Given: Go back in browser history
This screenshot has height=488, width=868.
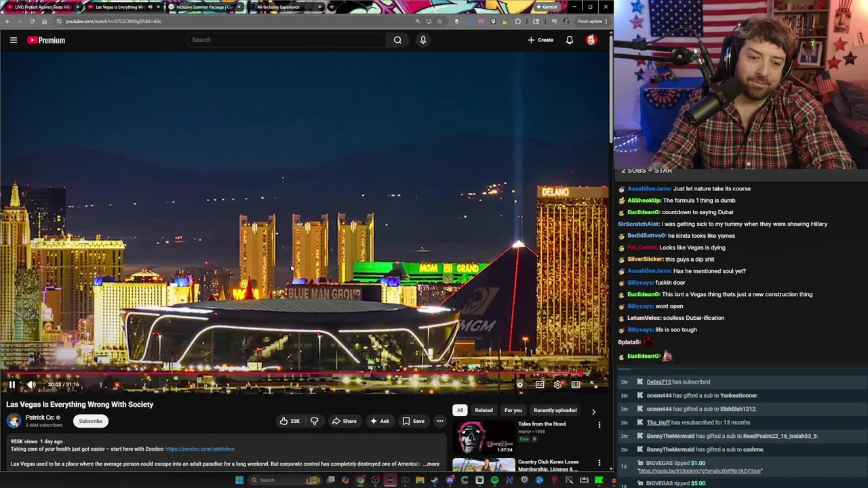Looking at the screenshot, I should 7,21.
